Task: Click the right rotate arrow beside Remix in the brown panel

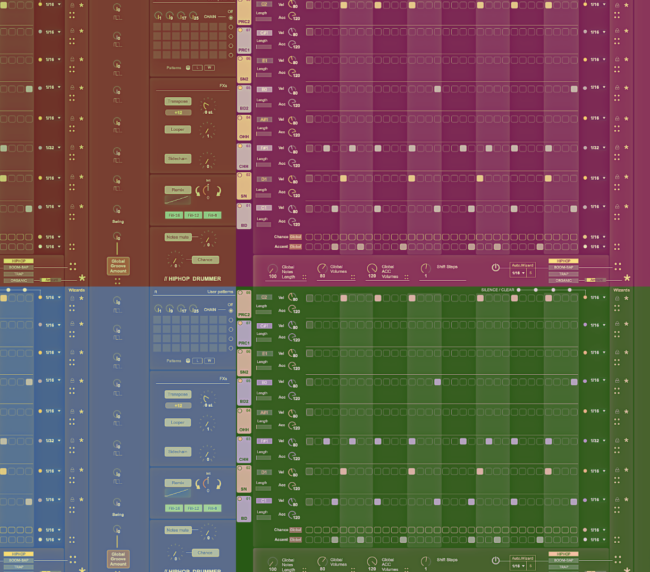Action: click(x=220, y=191)
